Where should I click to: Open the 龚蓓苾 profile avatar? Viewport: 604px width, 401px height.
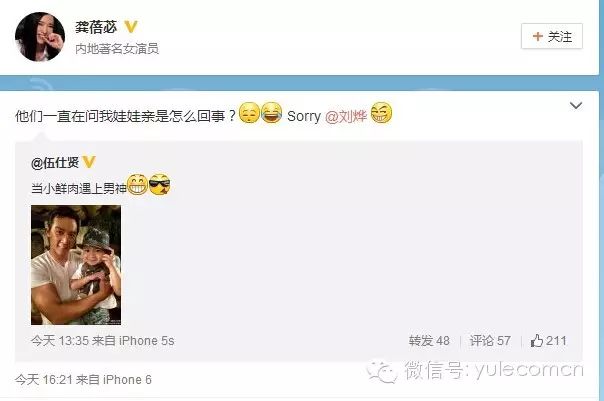40,37
